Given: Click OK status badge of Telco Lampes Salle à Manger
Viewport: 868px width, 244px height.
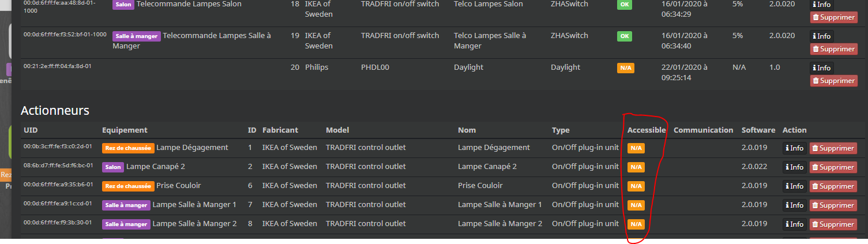Looking at the screenshot, I should click(624, 36).
